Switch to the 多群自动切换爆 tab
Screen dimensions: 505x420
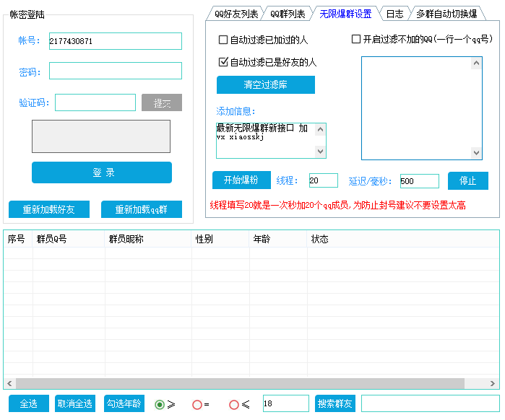pos(446,14)
